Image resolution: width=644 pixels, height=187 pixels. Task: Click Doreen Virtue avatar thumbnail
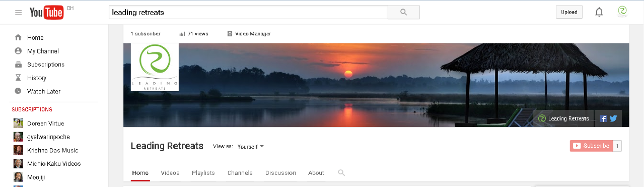coord(18,123)
